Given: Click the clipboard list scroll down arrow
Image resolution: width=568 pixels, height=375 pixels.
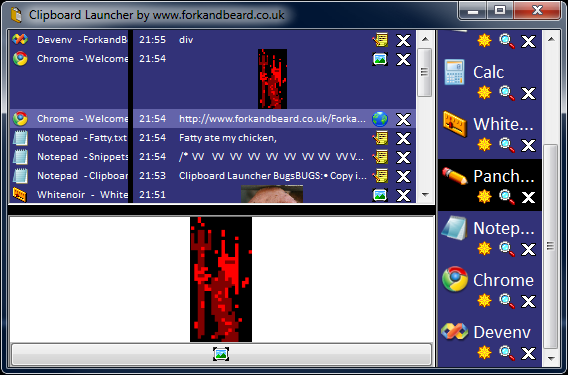Looking at the screenshot, I should click(x=425, y=195).
